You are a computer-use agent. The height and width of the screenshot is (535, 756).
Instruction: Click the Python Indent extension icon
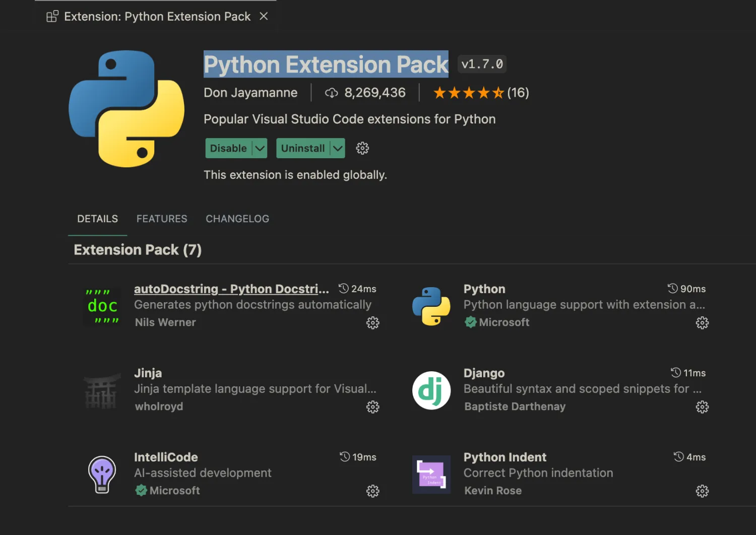pos(431,475)
